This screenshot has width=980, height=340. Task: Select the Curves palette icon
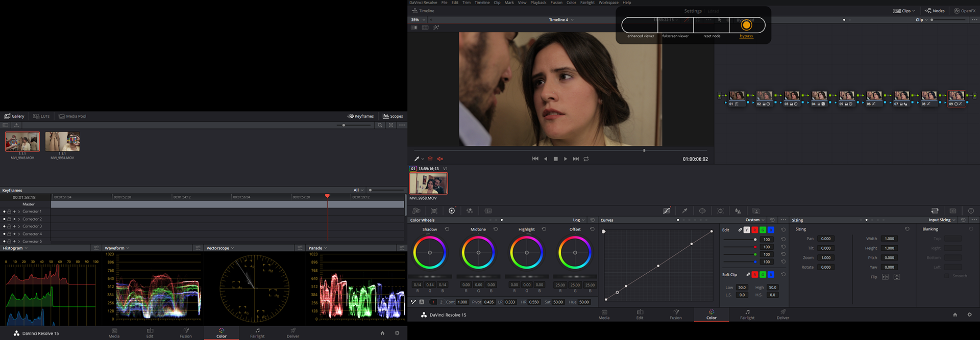(x=667, y=211)
